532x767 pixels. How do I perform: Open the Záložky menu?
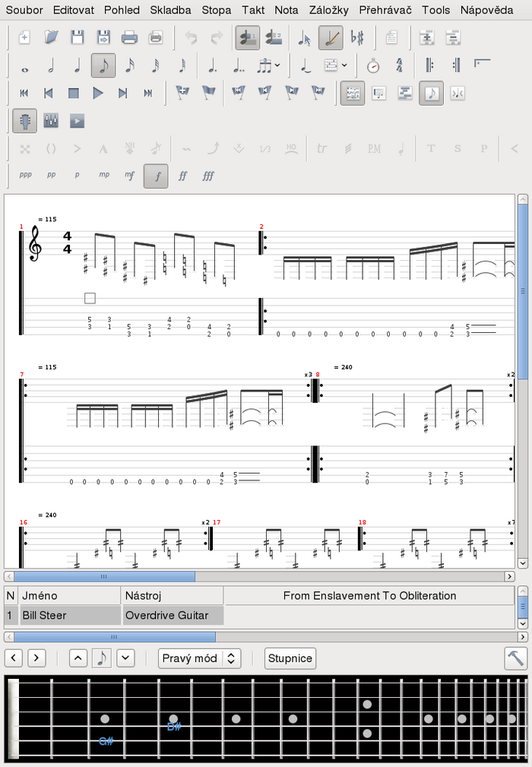[328, 10]
